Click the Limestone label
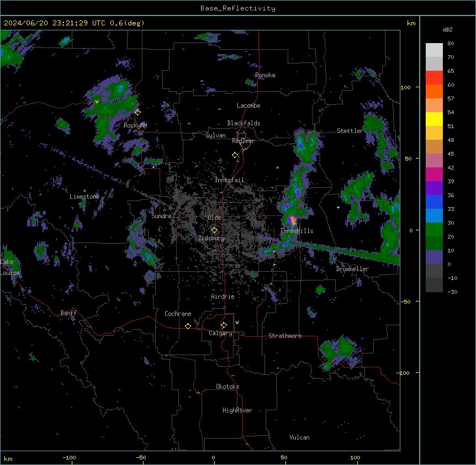 click(x=84, y=197)
